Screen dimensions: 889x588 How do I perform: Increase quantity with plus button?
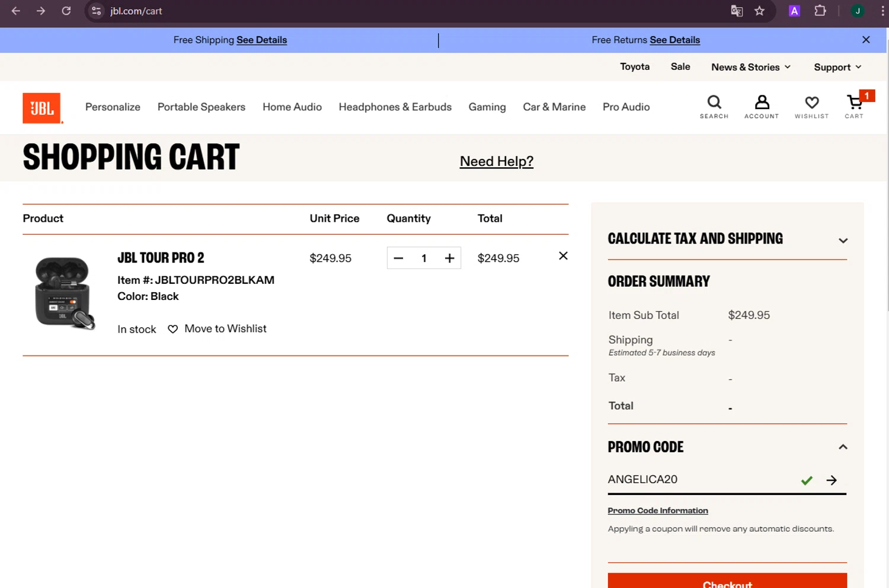click(449, 258)
